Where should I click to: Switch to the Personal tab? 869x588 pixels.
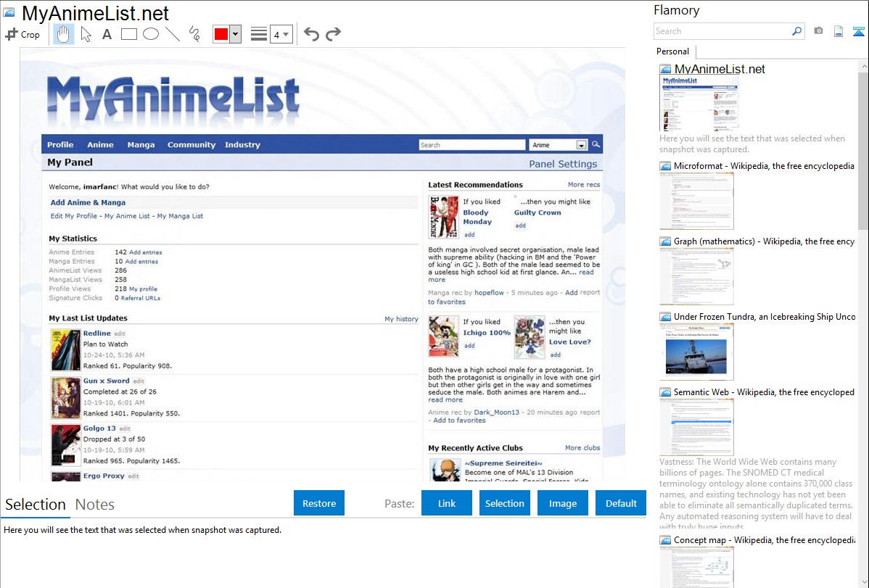tap(673, 51)
